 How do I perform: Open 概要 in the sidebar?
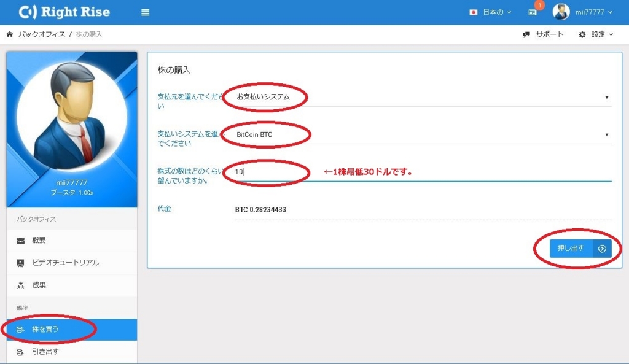pos(72,241)
